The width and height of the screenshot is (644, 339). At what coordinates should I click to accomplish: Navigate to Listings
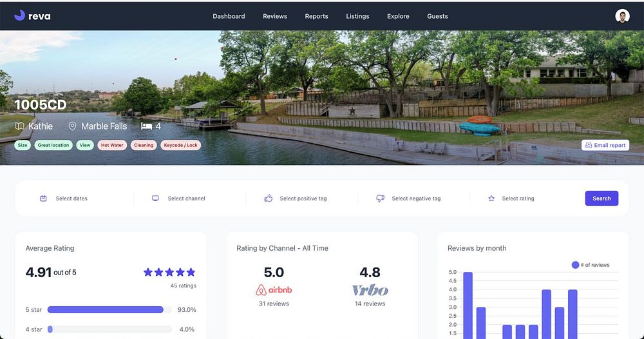click(357, 16)
